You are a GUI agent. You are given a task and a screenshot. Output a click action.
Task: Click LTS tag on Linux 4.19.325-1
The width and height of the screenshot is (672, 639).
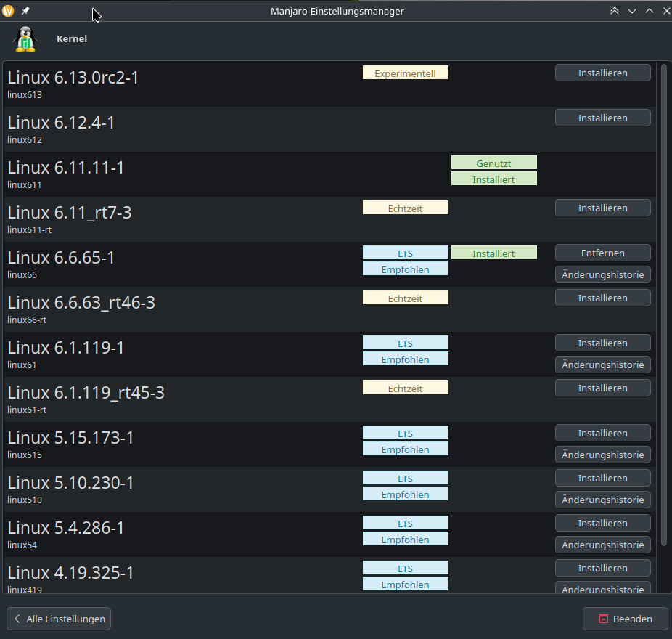point(406,568)
